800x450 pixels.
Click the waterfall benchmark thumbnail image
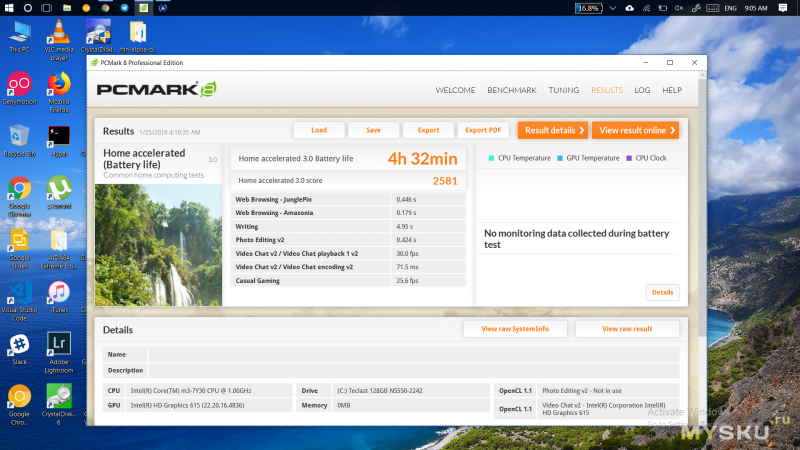click(x=158, y=245)
